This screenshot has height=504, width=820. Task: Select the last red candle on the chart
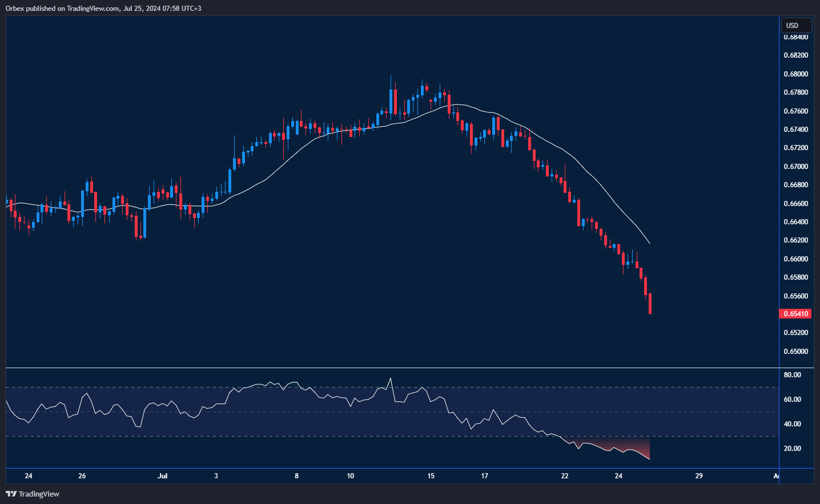pos(650,303)
